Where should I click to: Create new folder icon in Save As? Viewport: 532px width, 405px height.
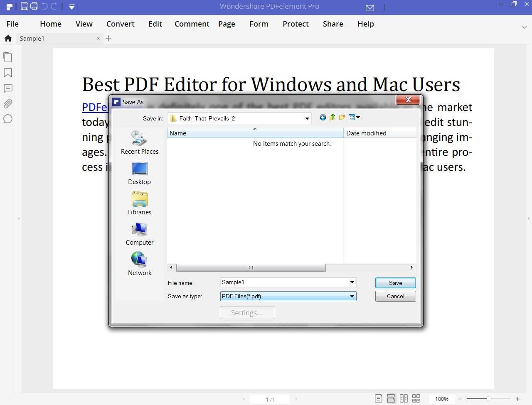point(342,118)
